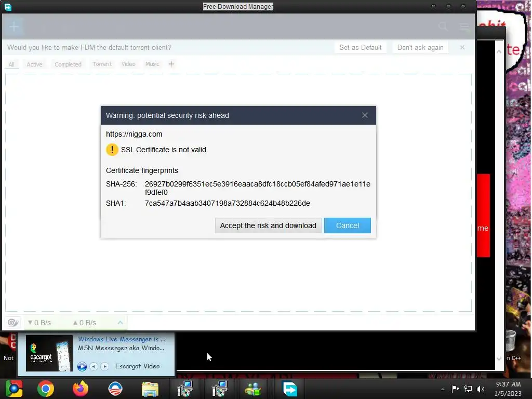Go to next item in Escargot popup

pos(105,366)
